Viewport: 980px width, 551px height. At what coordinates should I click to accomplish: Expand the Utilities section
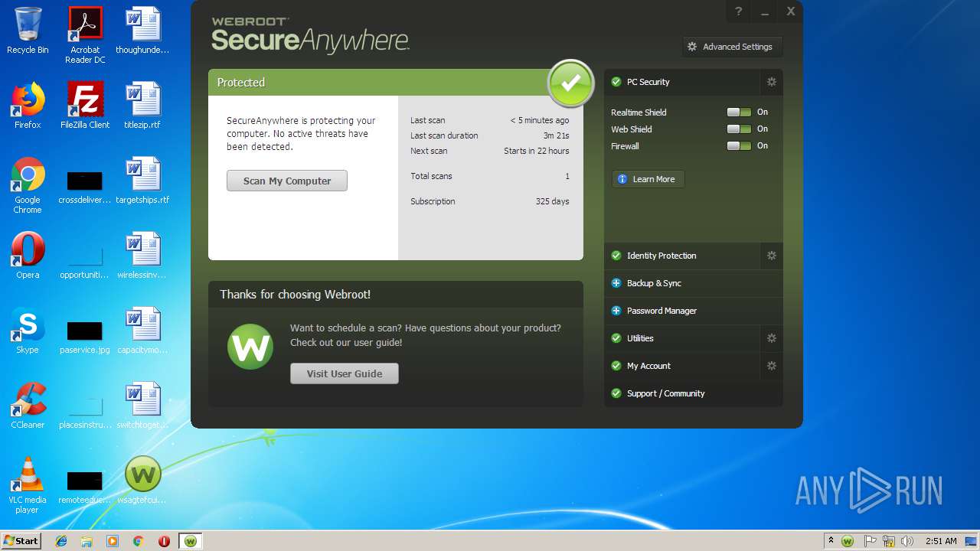[683, 338]
